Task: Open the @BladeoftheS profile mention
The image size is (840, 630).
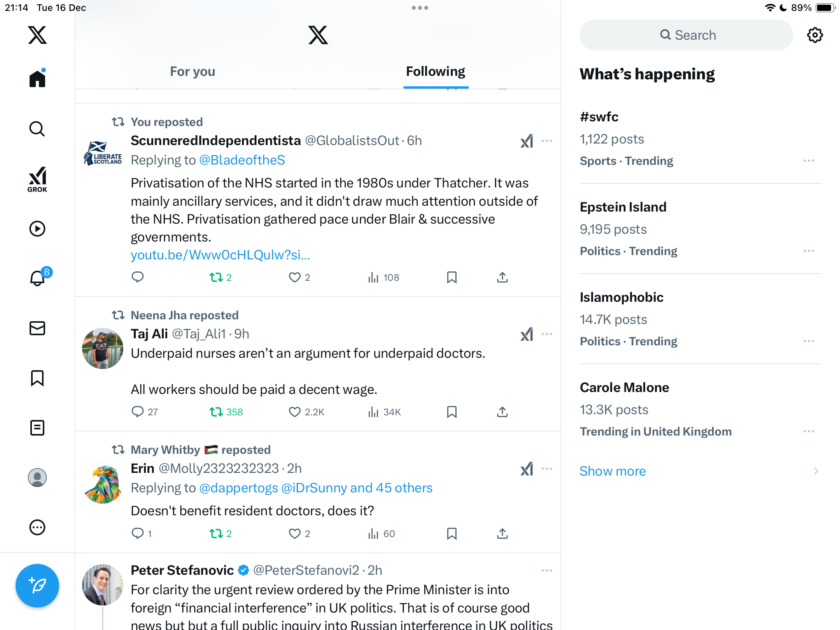Action: (x=242, y=160)
